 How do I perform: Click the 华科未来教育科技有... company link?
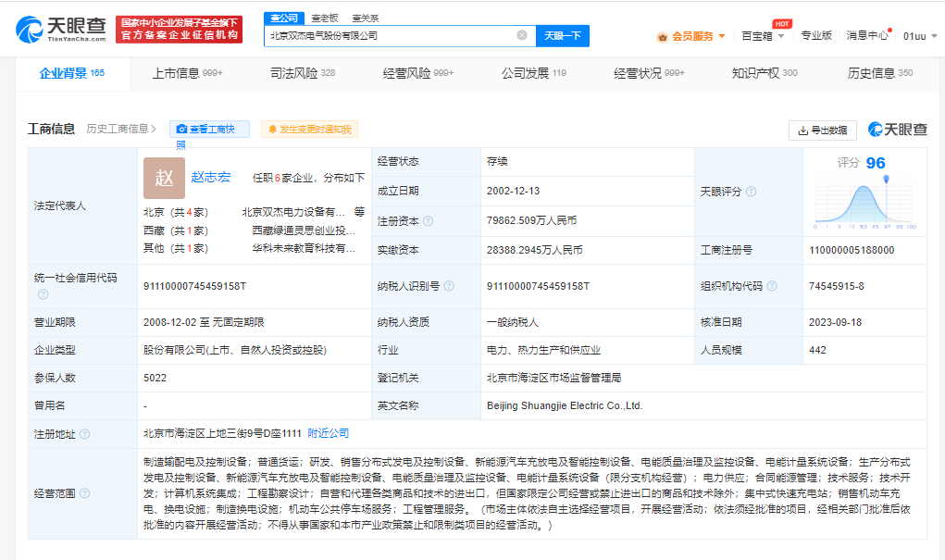(304, 248)
